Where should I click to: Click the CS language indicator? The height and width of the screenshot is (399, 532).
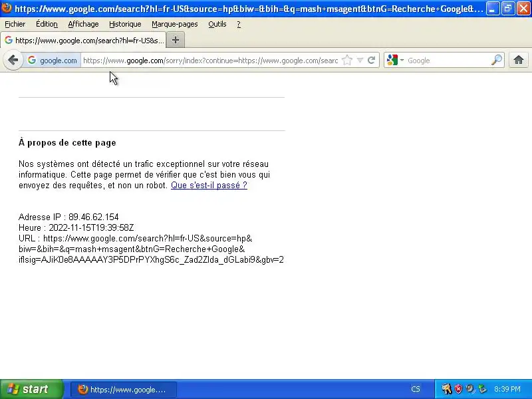pos(416,389)
